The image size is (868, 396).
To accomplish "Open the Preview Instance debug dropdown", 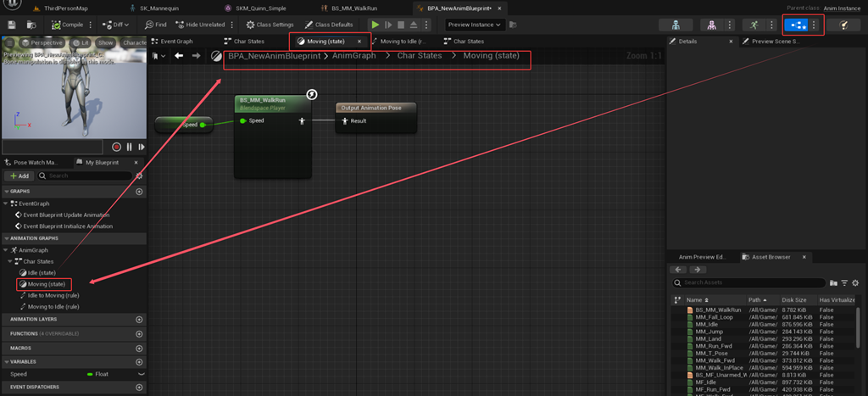I will (475, 25).
